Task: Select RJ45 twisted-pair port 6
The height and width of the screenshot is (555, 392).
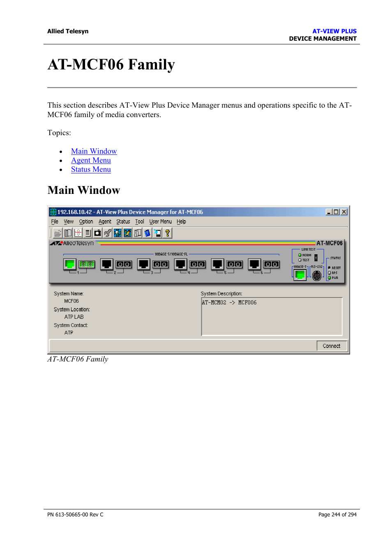Action: [254, 264]
